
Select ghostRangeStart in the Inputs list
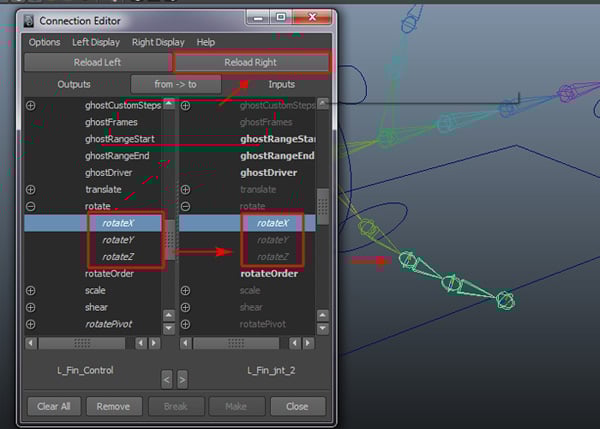pos(278,139)
